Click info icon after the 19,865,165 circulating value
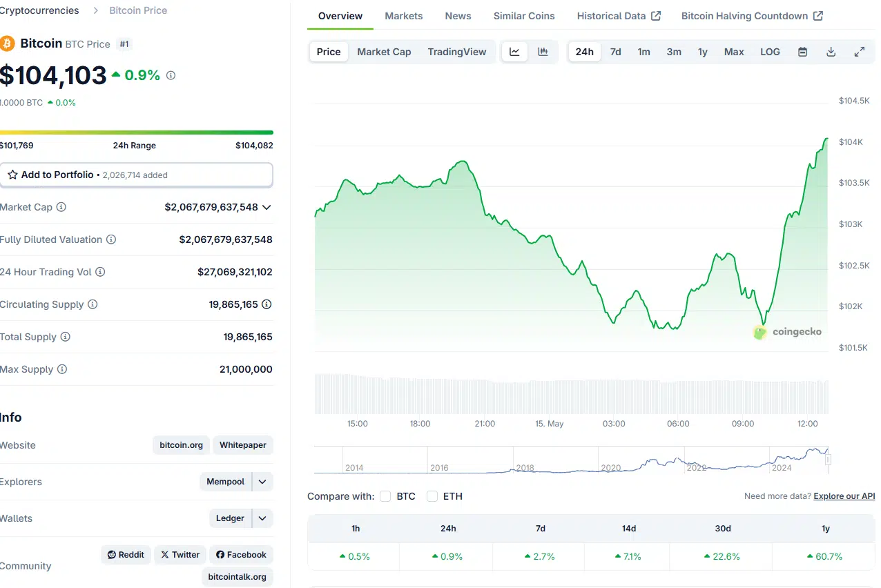This screenshot has height=588, width=881. pos(267,304)
